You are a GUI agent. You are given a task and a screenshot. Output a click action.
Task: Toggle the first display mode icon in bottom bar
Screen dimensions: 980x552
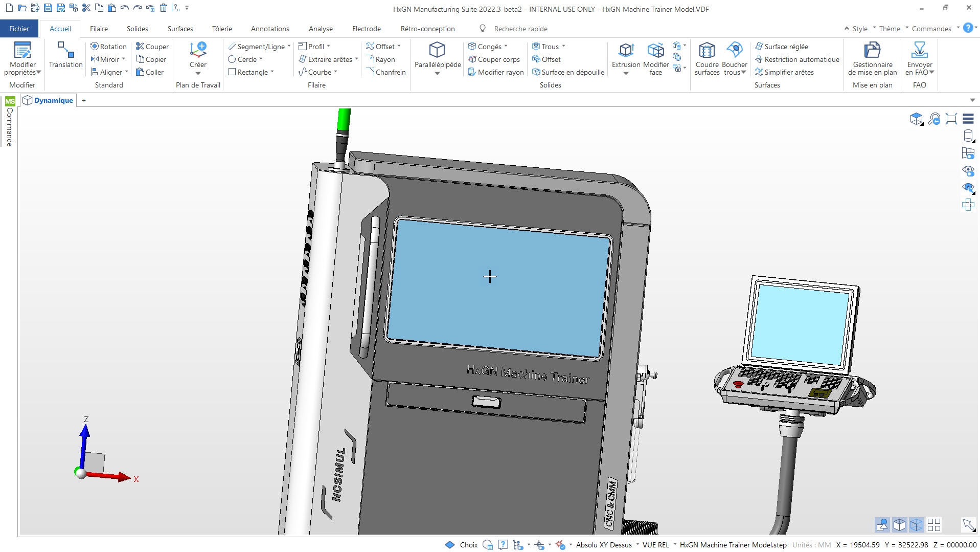882,525
